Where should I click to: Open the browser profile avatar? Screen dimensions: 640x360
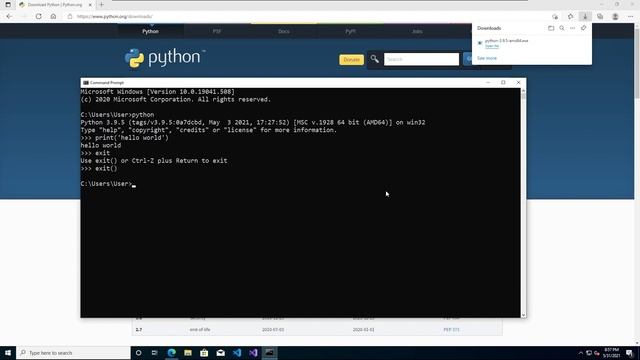(615, 16)
